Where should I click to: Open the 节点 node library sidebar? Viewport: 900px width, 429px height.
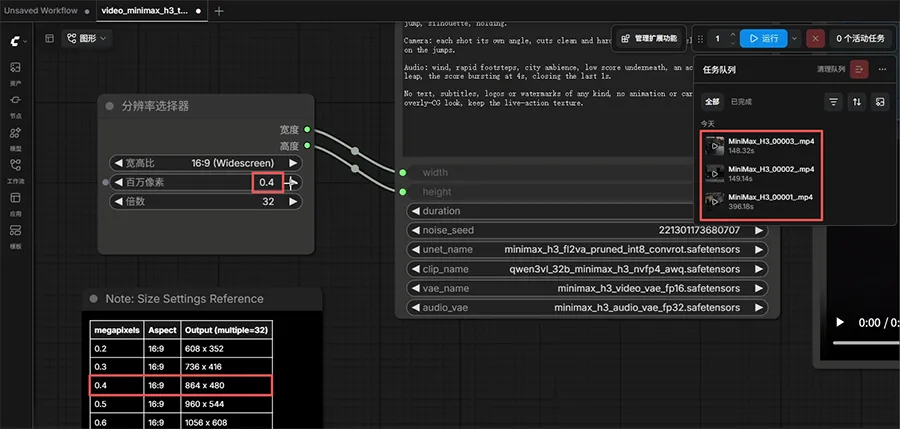point(15,105)
